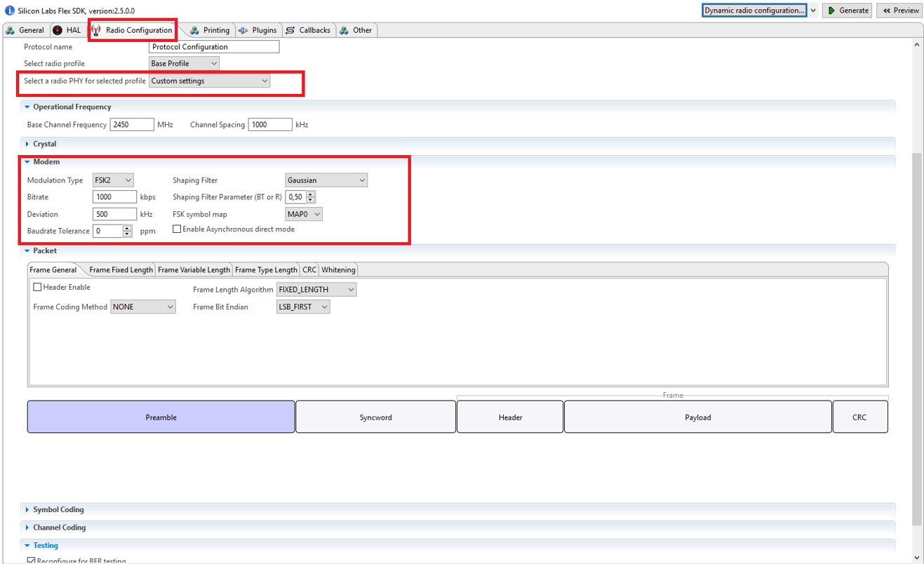Click the Printing tab icon
Viewport: 924px width, 564px height.
tap(194, 30)
